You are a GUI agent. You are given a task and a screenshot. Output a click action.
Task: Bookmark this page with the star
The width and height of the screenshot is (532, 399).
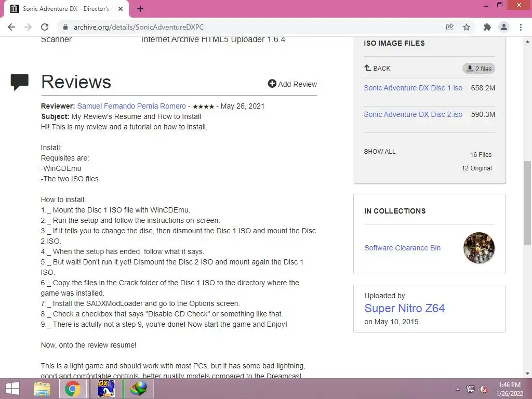coord(467,27)
